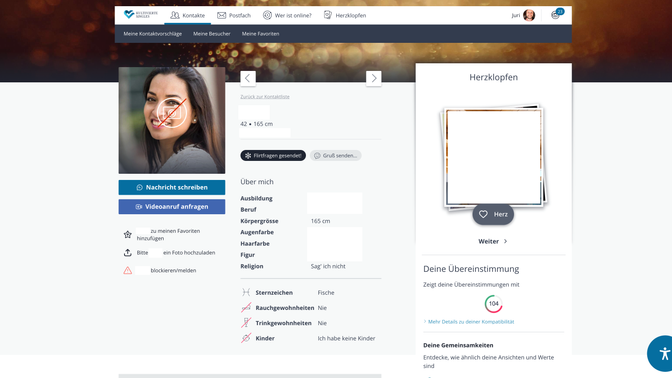Image resolution: width=672 pixels, height=378 pixels.
Task: Ask to upload a photo link
Action: pos(176,253)
